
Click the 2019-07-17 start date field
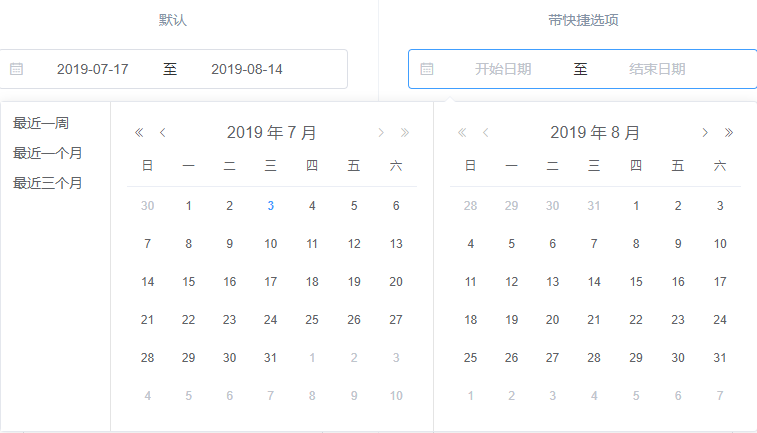click(93, 69)
